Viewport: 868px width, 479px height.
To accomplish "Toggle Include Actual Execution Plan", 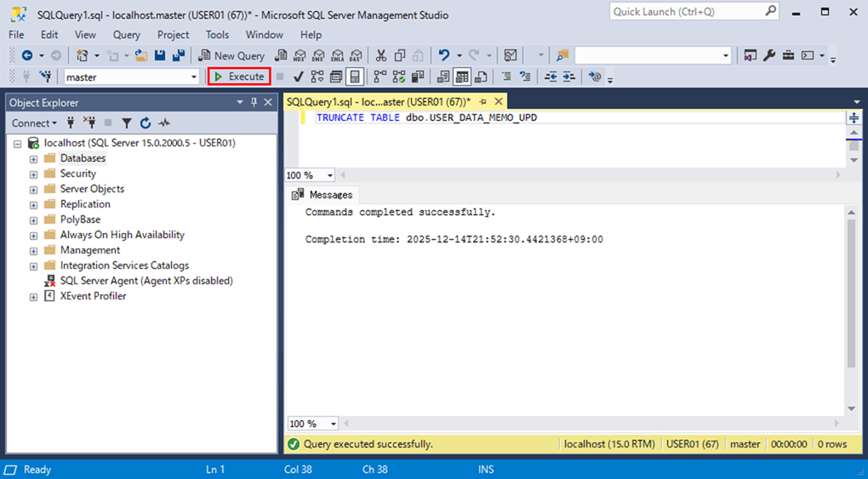I will [x=380, y=77].
